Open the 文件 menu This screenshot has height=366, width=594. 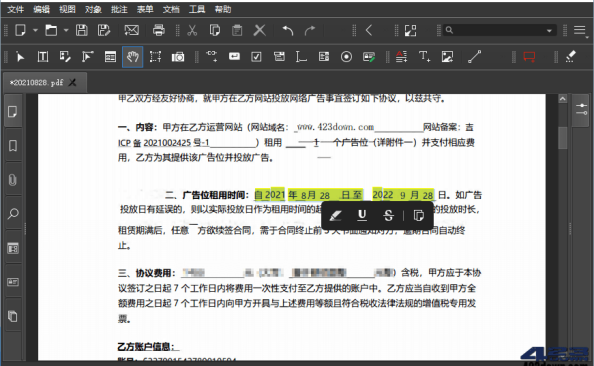tap(15, 9)
